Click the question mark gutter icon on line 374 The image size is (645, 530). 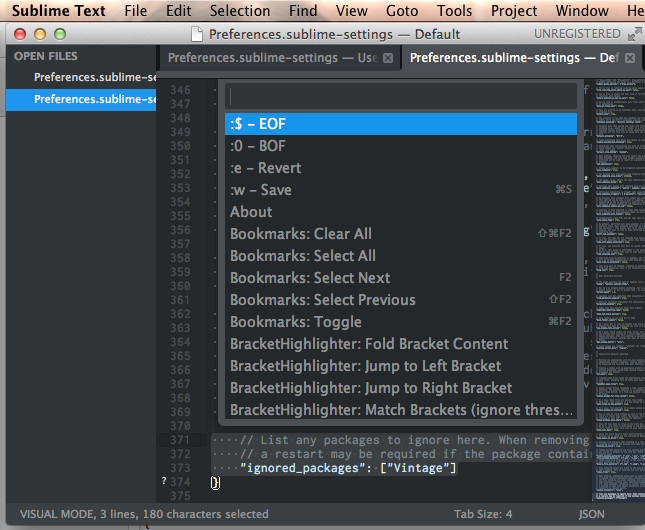pos(164,481)
